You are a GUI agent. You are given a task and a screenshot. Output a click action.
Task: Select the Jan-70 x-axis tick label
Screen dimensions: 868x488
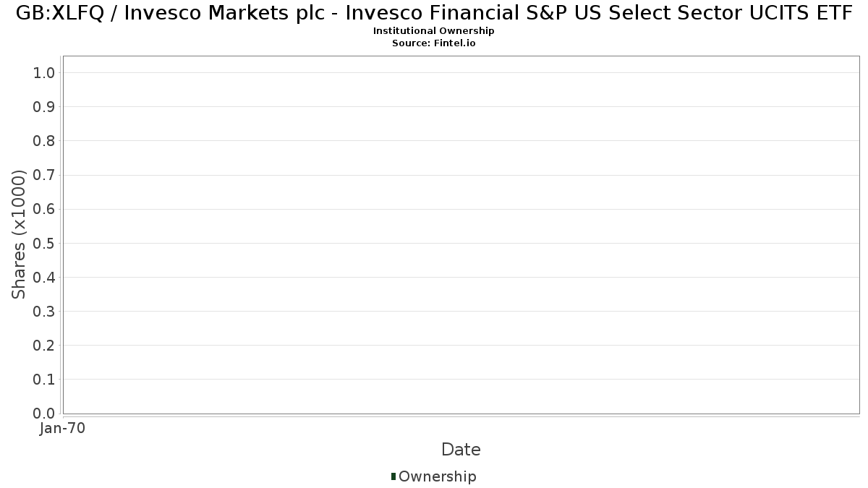click(x=63, y=429)
